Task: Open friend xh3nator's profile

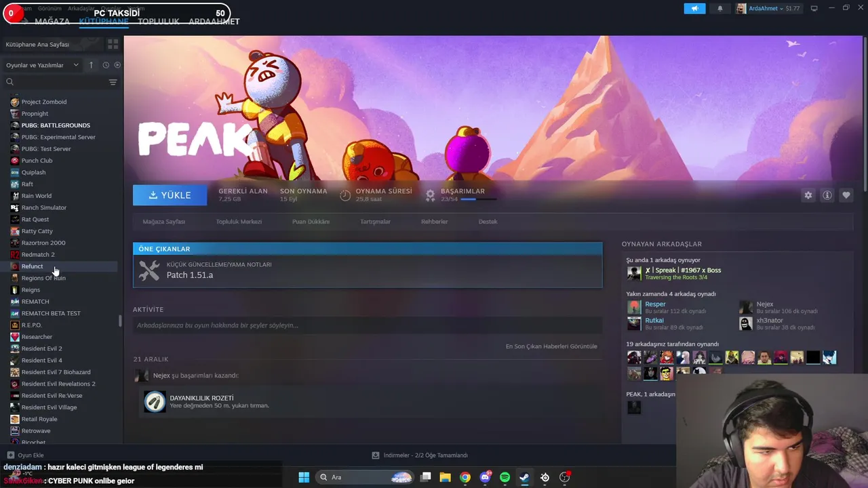Action: click(x=770, y=321)
